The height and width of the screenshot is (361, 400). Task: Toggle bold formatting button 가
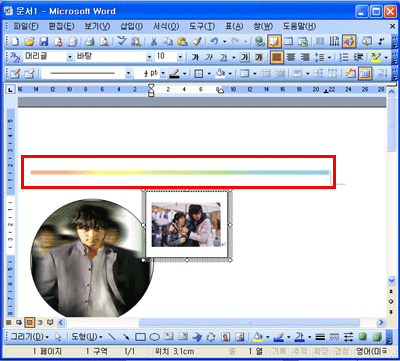tap(196, 57)
